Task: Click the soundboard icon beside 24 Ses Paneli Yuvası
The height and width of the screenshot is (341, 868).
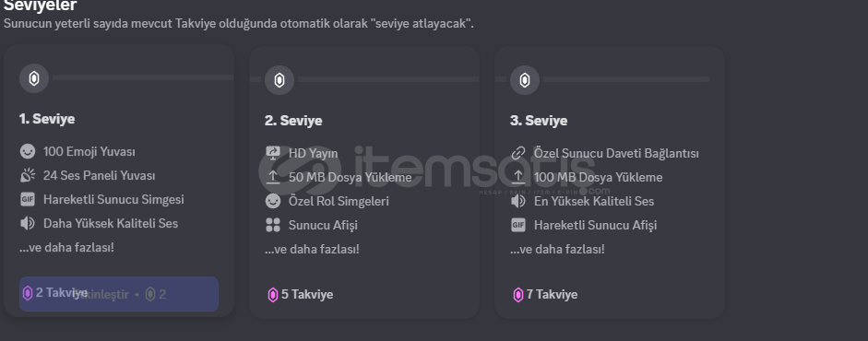Action: click(27, 176)
